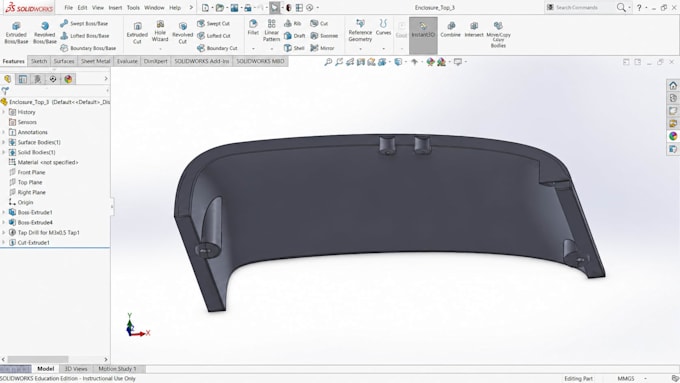Open the Reference Geometry tool
Image resolution: width=680 pixels, height=383 pixels.
pyautogui.click(x=360, y=30)
